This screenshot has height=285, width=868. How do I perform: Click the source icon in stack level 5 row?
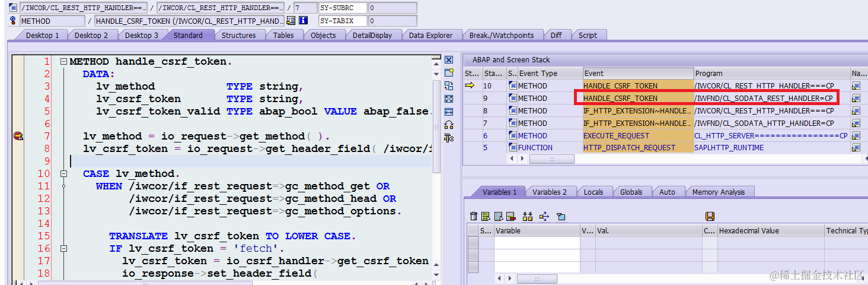point(512,148)
